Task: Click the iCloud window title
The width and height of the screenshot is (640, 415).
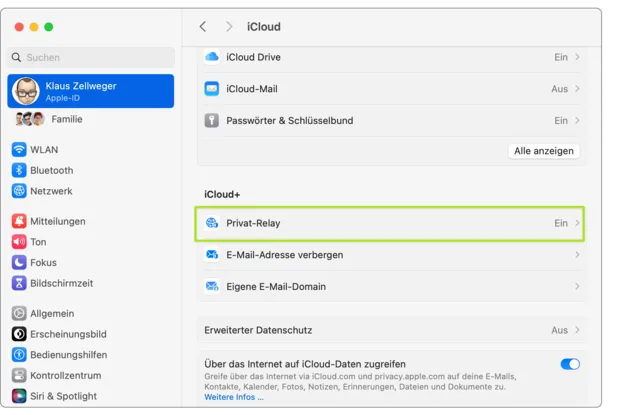Action: click(x=264, y=27)
